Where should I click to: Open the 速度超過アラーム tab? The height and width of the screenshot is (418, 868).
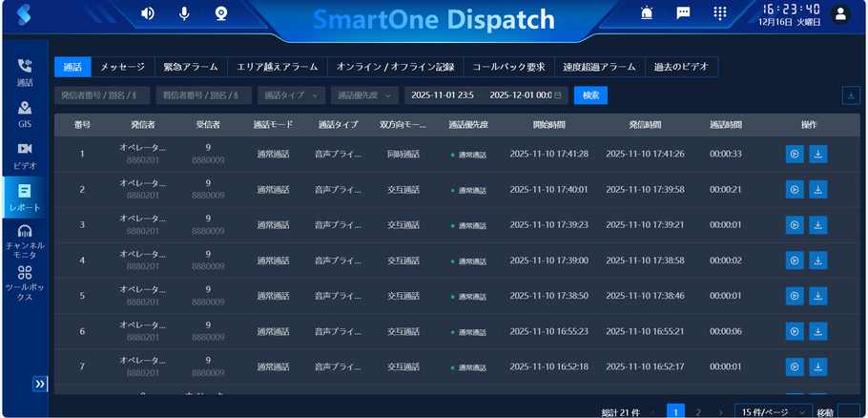[600, 67]
